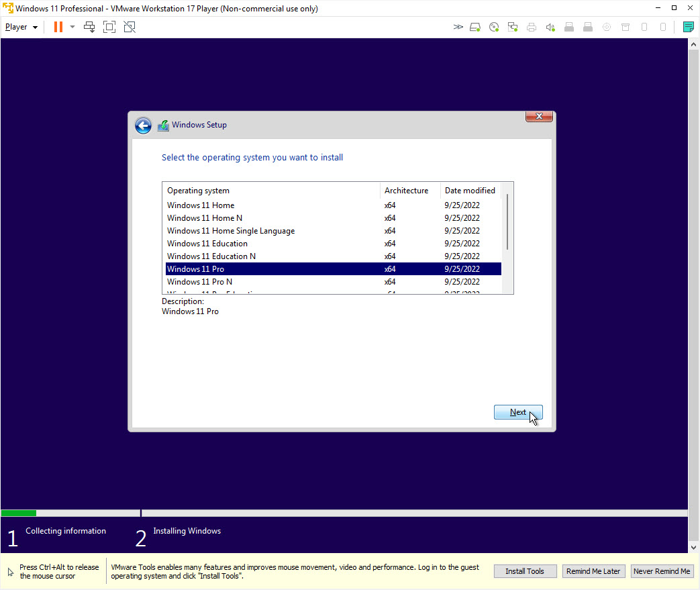Open the Player menu
700x590 pixels.
click(x=21, y=27)
